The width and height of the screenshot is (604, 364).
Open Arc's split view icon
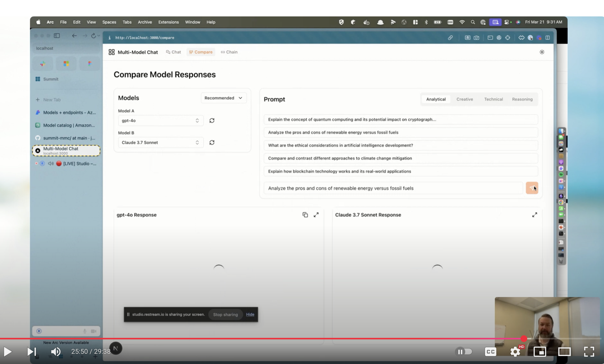tap(548, 38)
